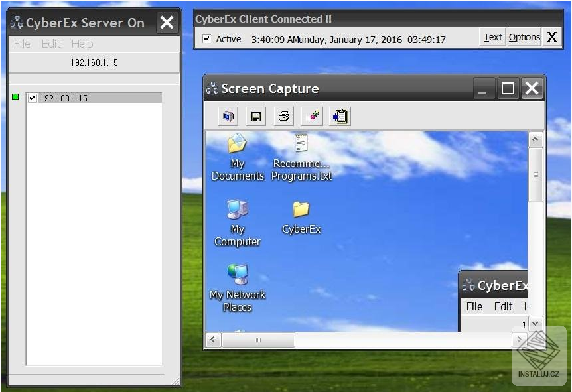Close the CyberEx Client Connected bar

click(x=552, y=37)
